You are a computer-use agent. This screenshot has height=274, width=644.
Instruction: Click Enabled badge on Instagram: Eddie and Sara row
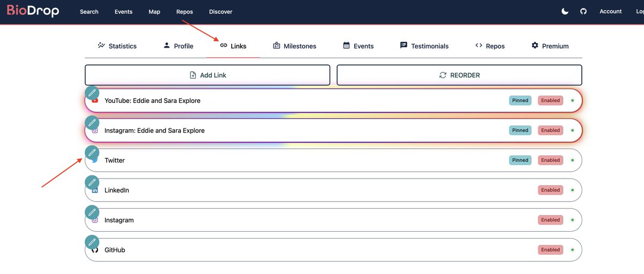pyautogui.click(x=551, y=130)
